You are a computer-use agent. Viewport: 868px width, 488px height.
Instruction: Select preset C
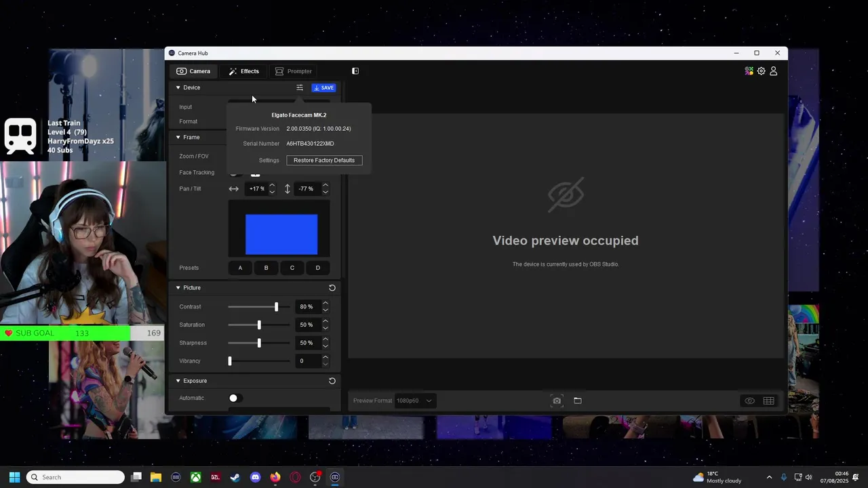click(292, 268)
